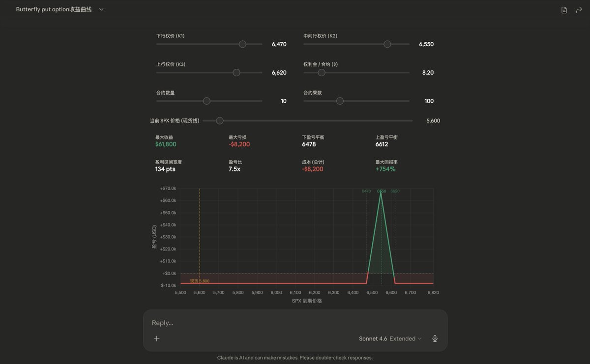
Task: Open the conversation title dropdown chevron
Action: [101, 9]
